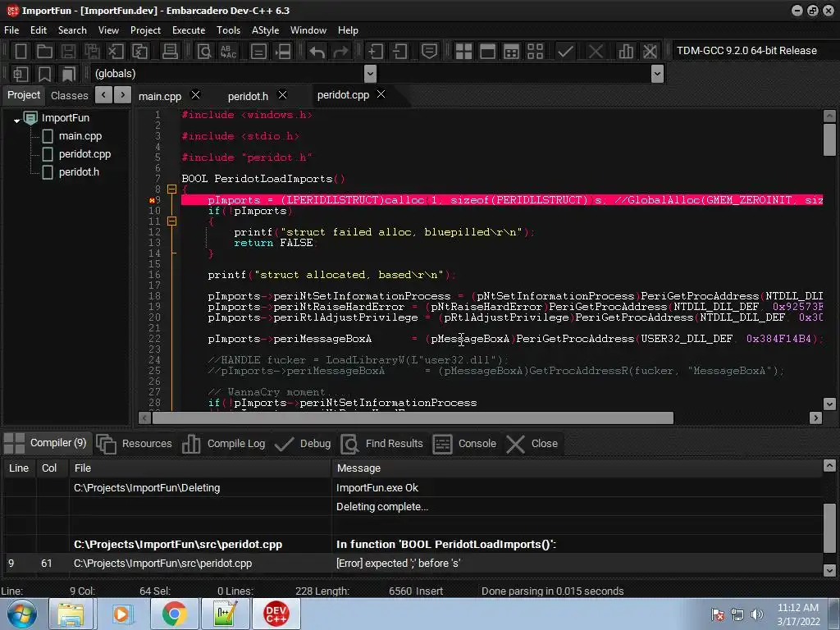
Task: Collapse code fold at line 8
Action: pos(172,189)
